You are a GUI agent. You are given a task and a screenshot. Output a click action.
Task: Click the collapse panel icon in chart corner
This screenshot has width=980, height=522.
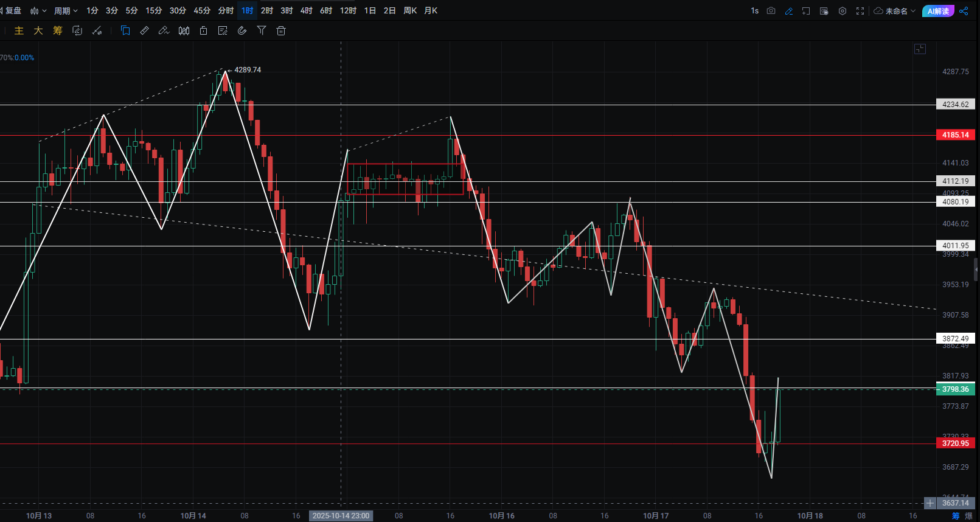920,49
